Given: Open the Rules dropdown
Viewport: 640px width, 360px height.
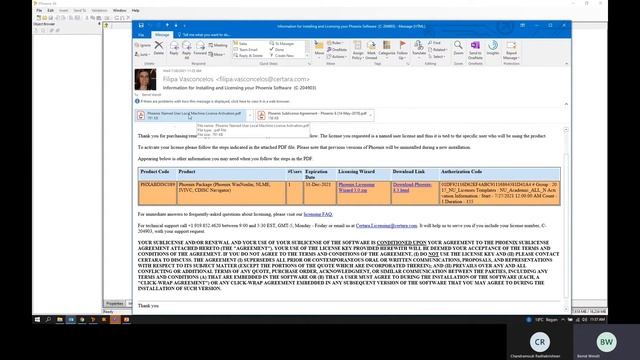Looking at the screenshot, I should click(x=335, y=43).
